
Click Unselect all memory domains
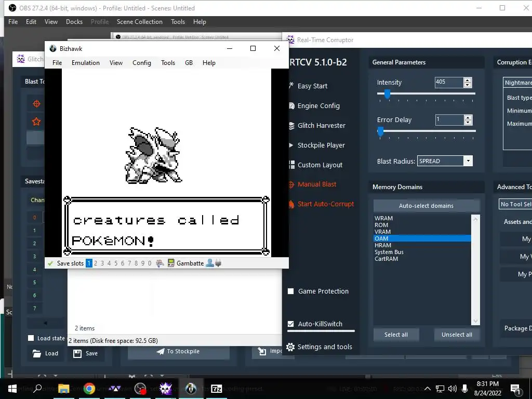tap(457, 335)
